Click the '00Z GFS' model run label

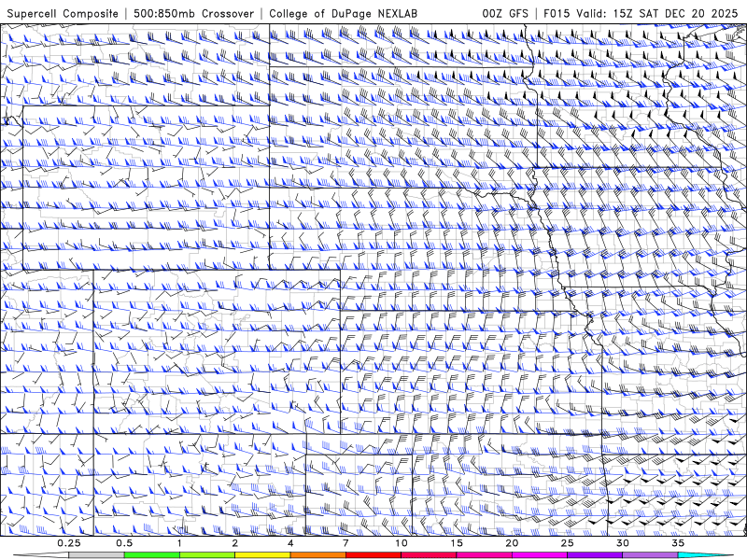pyautogui.click(x=505, y=13)
